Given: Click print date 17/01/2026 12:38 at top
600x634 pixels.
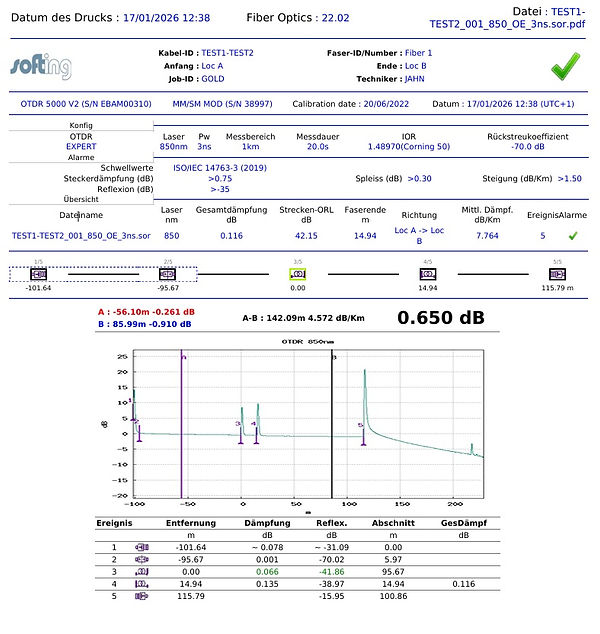Looking at the screenshot, I should click(x=167, y=18).
